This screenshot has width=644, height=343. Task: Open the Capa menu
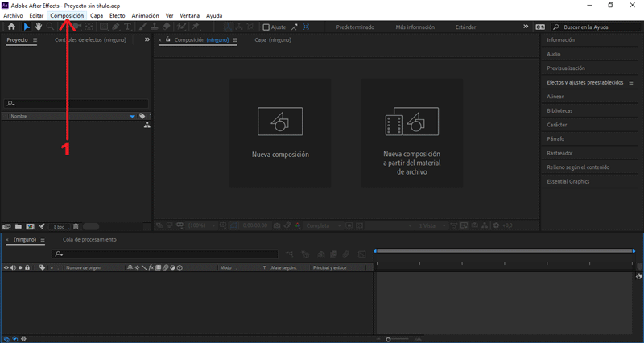97,15
